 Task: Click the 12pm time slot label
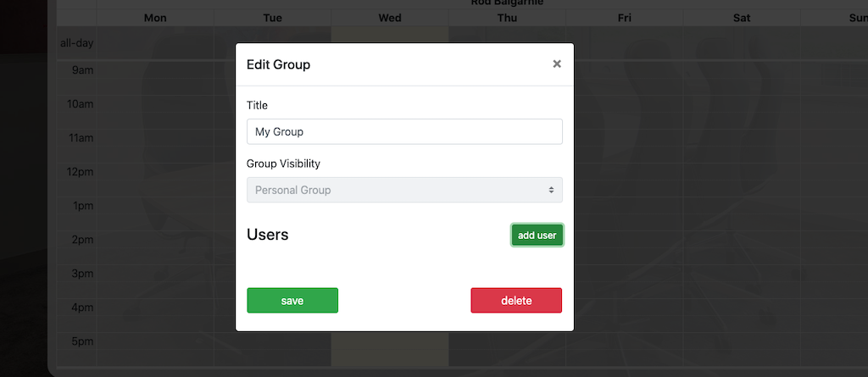coord(82,172)
